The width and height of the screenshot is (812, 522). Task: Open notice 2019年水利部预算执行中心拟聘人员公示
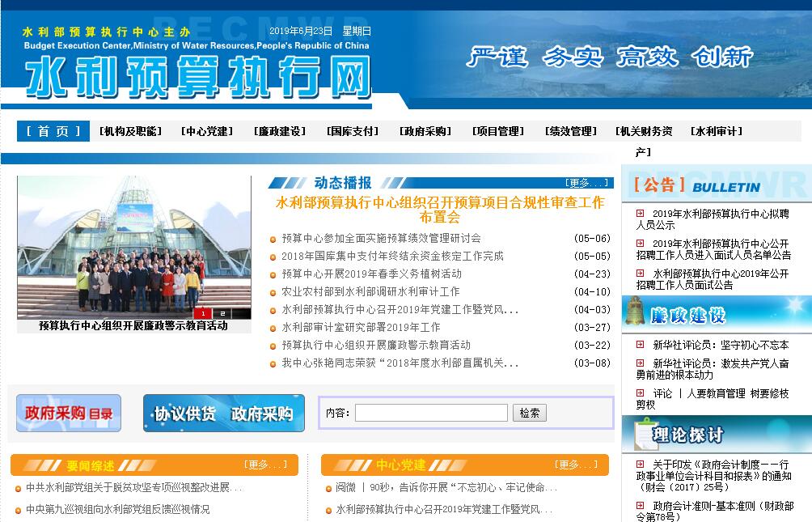click(712, 219)
